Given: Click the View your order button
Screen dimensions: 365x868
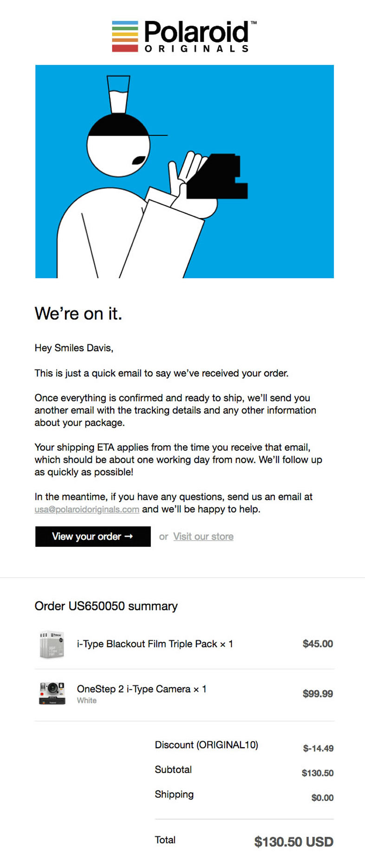Looking at the screenshot, I should click(93, 537).
